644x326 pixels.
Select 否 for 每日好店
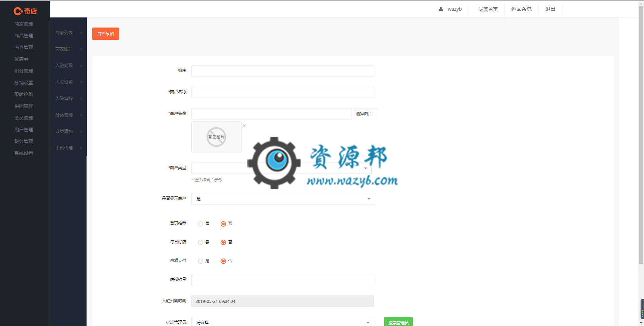tap(223, 242)
